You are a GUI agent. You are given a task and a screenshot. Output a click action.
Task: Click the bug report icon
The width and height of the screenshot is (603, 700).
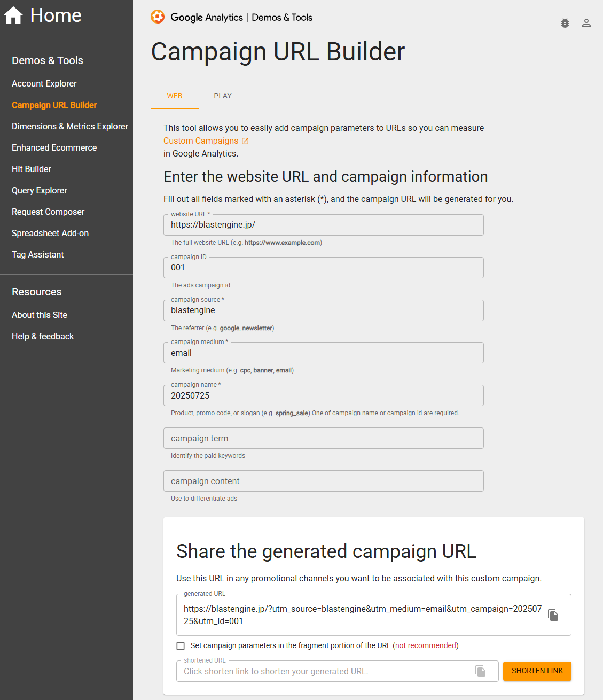click(x=565, y=23)
